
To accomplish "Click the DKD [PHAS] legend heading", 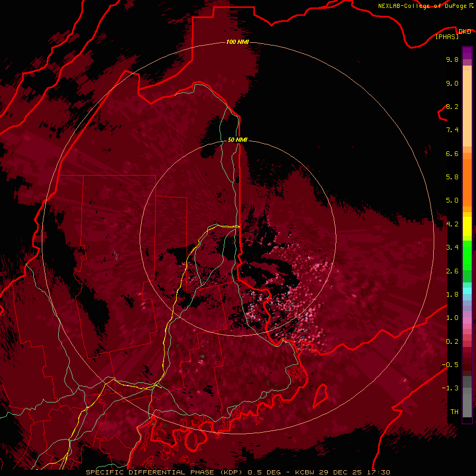I will pos(454,34).
